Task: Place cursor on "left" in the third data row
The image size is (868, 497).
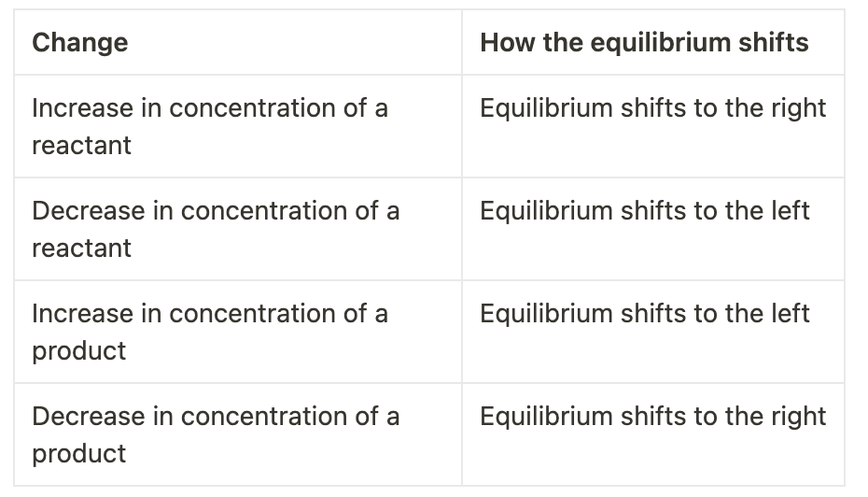Action: pos(790,314)
